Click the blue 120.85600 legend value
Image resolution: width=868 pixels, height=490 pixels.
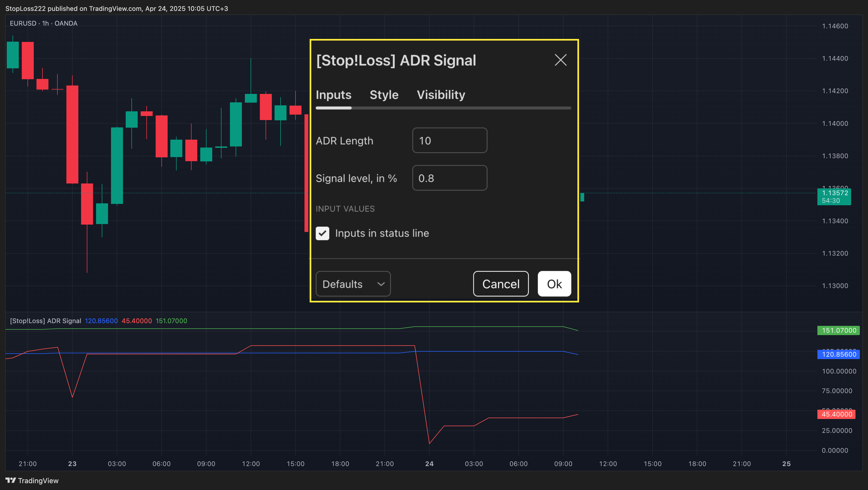coord(101,321)
